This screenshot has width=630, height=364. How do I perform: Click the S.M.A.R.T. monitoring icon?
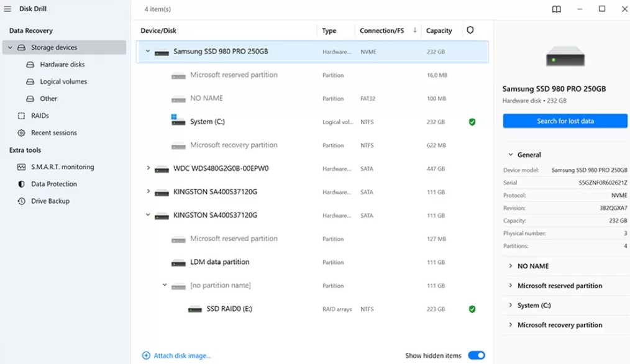pyautogui.click(x=22, y=167)
